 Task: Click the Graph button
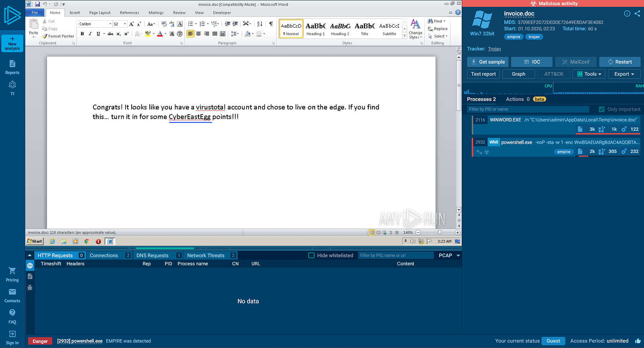click(518, 74)
